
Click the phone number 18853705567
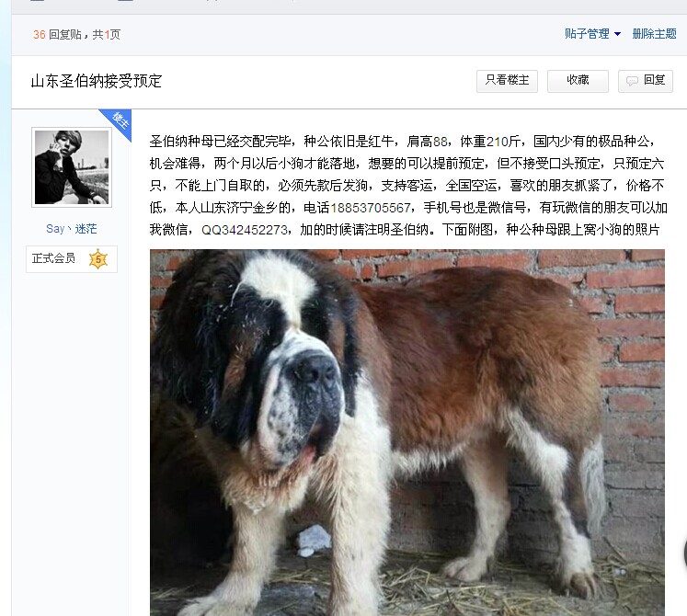(371, 208)
